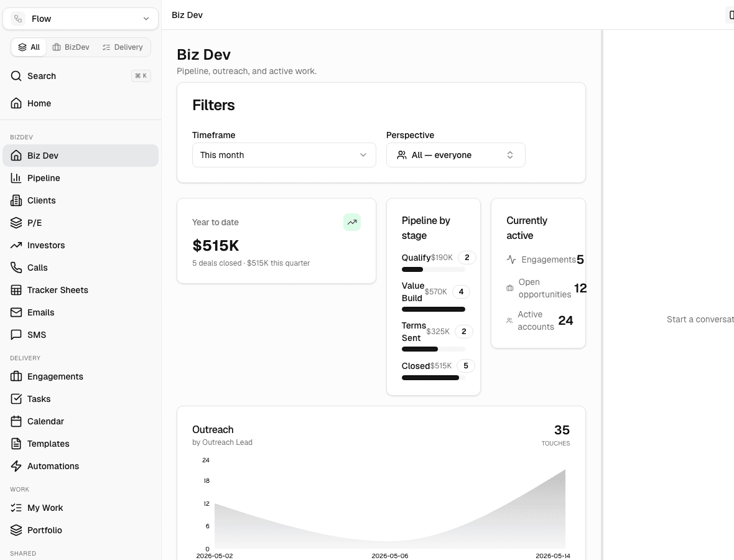Click the Open opportunities briefcase icon
This screenshot has height=560, width=734.
click(510, 288)
